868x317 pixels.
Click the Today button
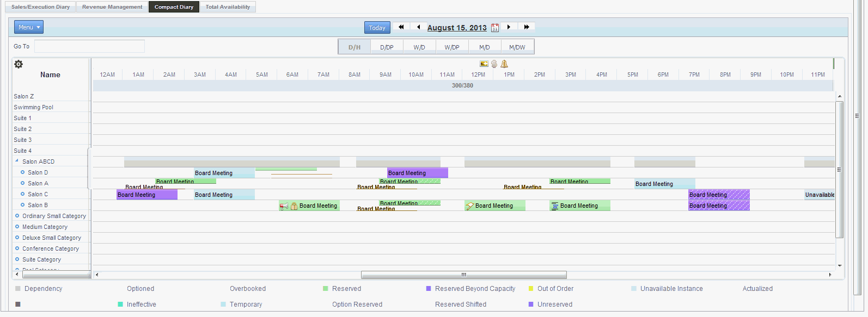pyautogui.click(x=377, y=28)
